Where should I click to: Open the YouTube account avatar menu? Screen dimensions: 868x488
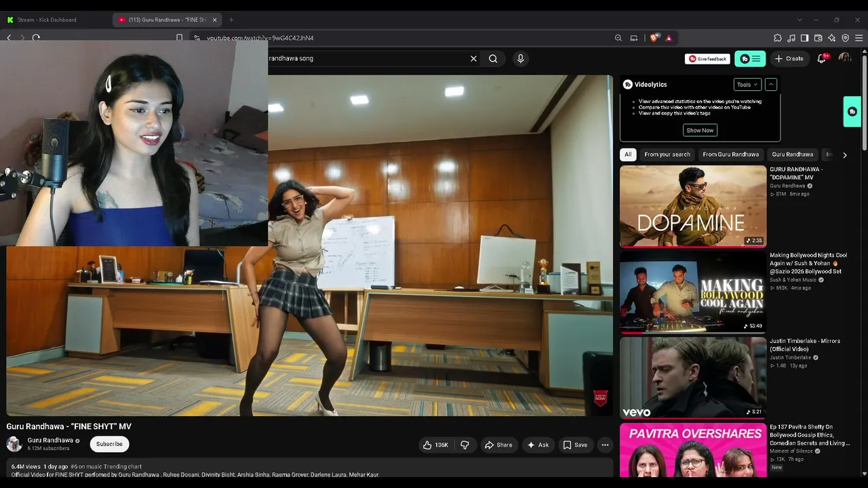pyautogui.click(x=844, y=58)
